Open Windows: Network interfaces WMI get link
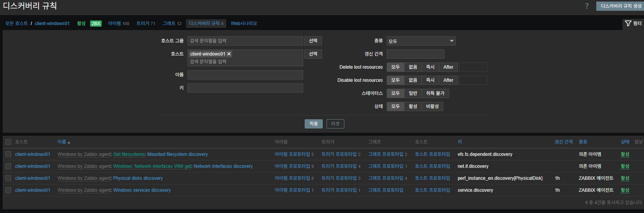 point(152,166)
